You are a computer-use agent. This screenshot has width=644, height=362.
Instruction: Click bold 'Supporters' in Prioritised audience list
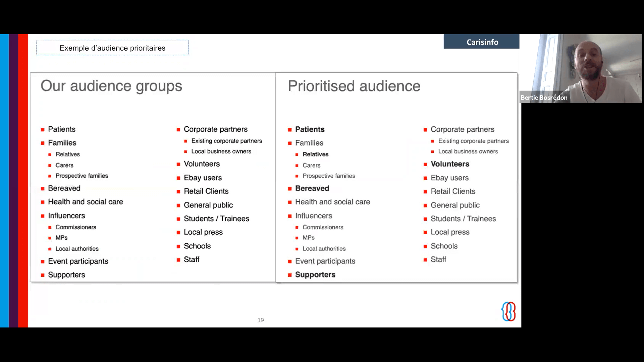[x=315, y=275]
